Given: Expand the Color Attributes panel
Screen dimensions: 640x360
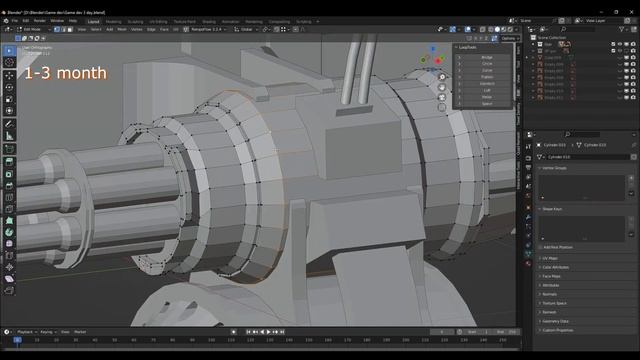Looking at the screenshot, I should pos(555,267).
